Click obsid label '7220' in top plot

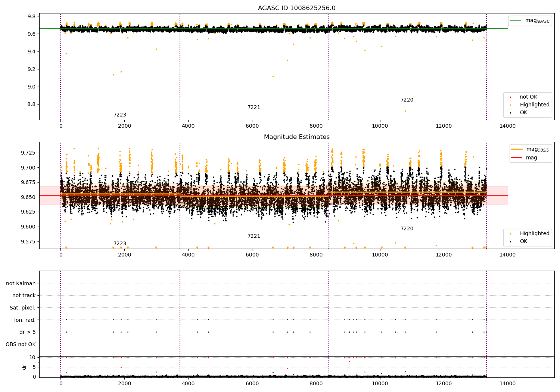click(407, 100)
